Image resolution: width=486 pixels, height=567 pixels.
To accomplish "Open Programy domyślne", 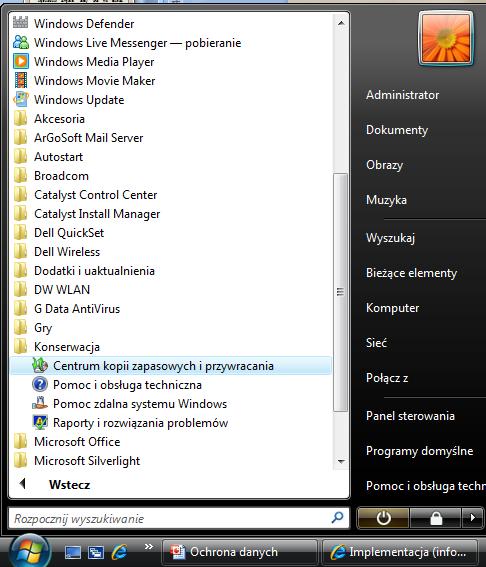I will coord(419,451).
